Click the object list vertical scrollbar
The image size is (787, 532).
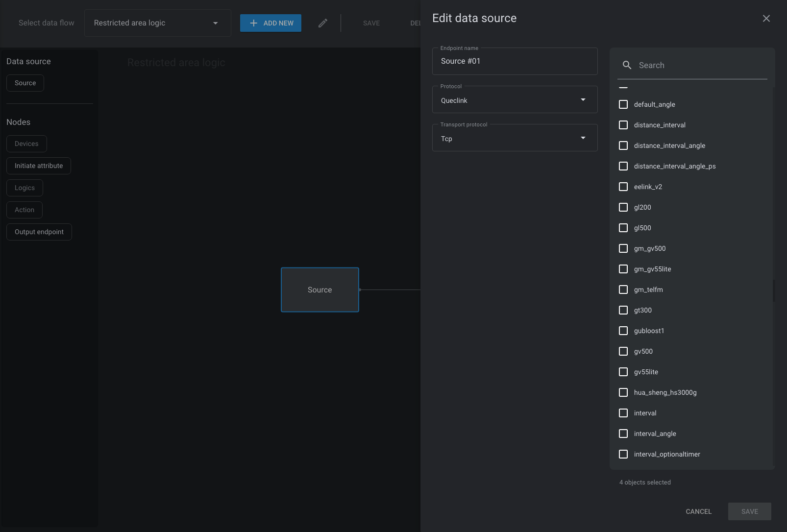tap(773, 291)
